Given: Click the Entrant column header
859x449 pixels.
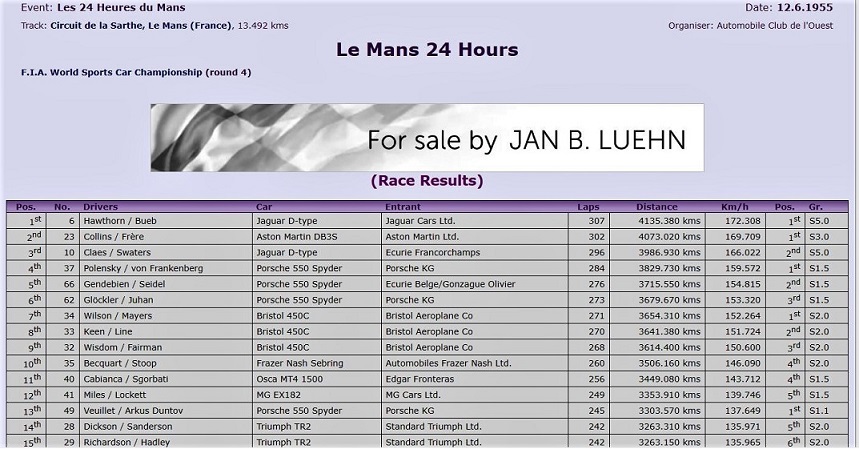Looking at the screenshot, I should [403, 207].
